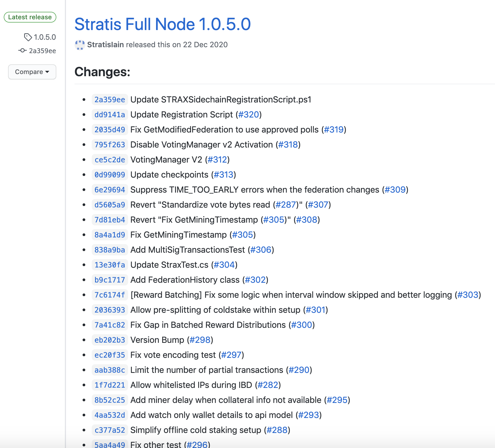The image size is (495, 448).
Task: Open pull request #303
Action: click(x=468, y=295)
